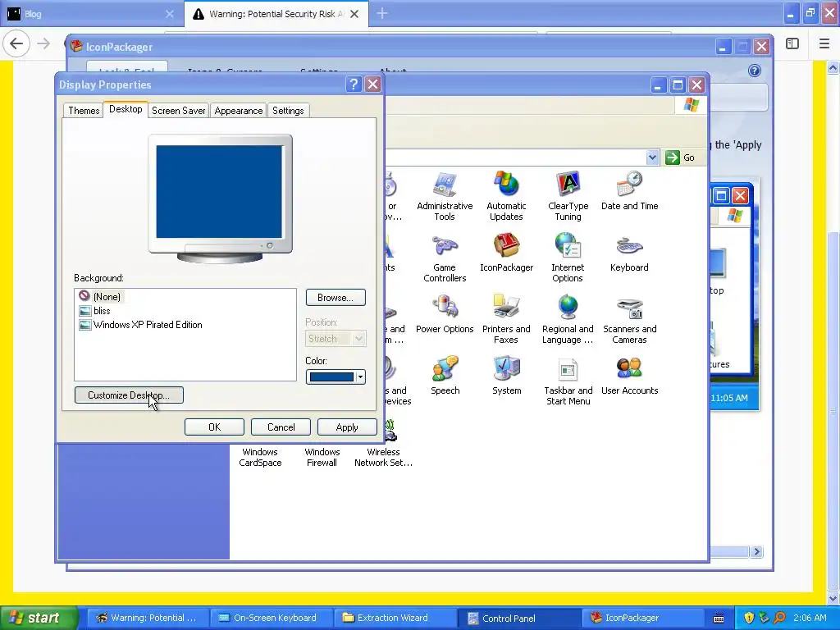
Task: Click Cancel in Display Properties
Action: (x=281, y=427)
